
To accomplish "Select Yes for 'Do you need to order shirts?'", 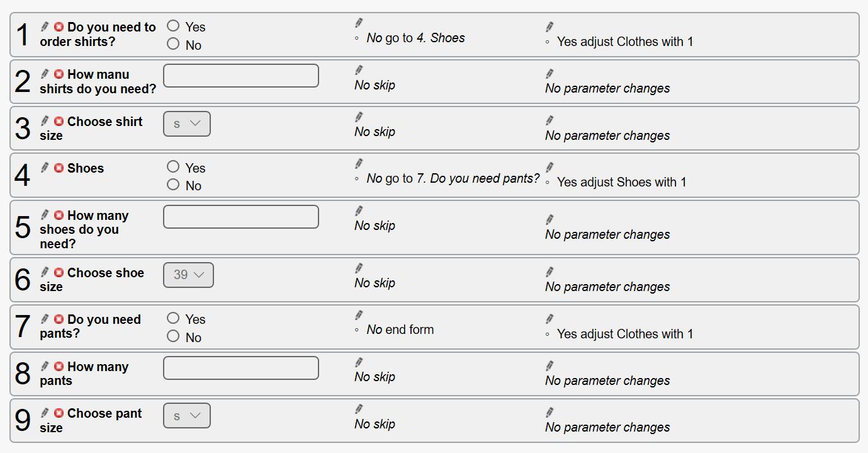I will 173,26.
